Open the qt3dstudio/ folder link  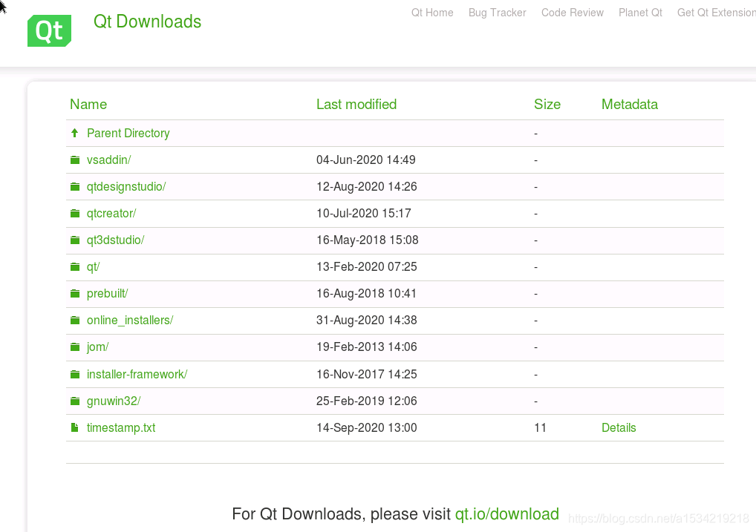[116, 240]
